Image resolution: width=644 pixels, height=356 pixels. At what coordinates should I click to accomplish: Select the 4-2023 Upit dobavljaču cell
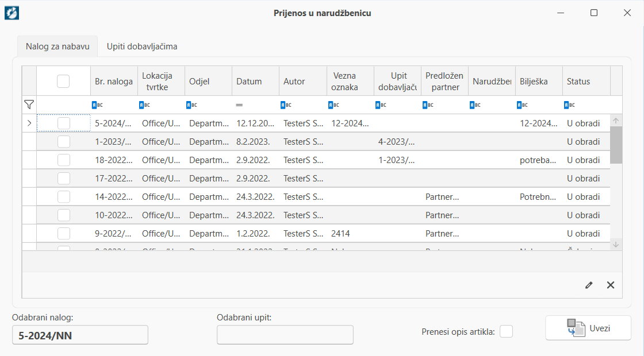pyautogui.click(x=397, y=141)
